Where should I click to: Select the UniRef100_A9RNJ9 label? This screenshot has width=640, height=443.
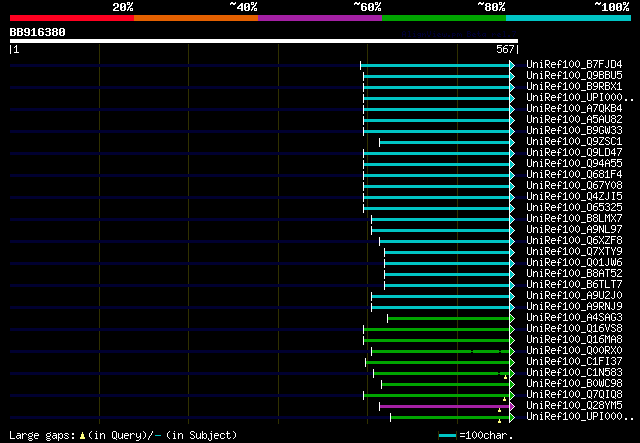point(574,307)
